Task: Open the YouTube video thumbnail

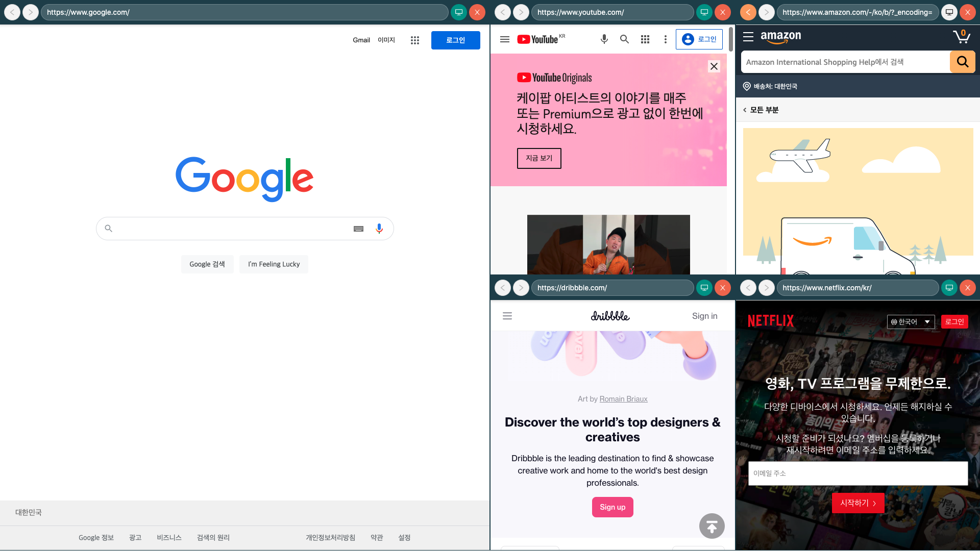Action: click(x=608, y=244)
